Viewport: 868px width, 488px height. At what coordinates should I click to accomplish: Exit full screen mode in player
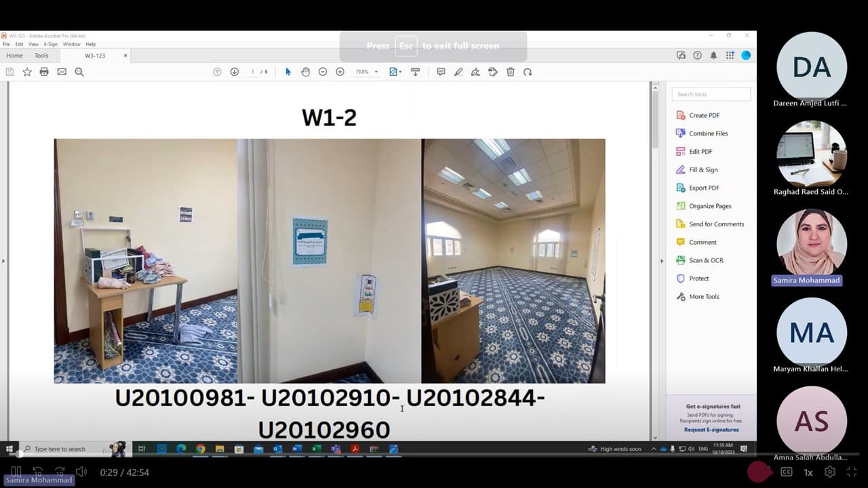[x=852, y=472]
